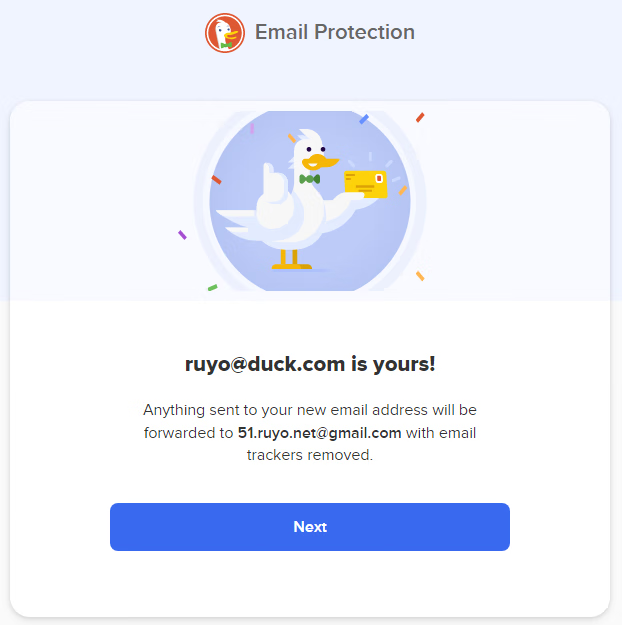Click the blue confetti piece above the duck
622x625 pixels.
364,119
